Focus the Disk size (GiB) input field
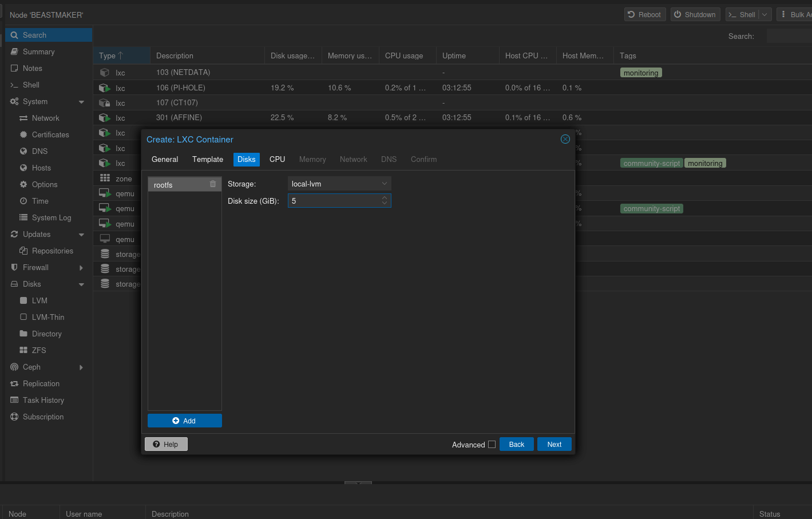 334,201
